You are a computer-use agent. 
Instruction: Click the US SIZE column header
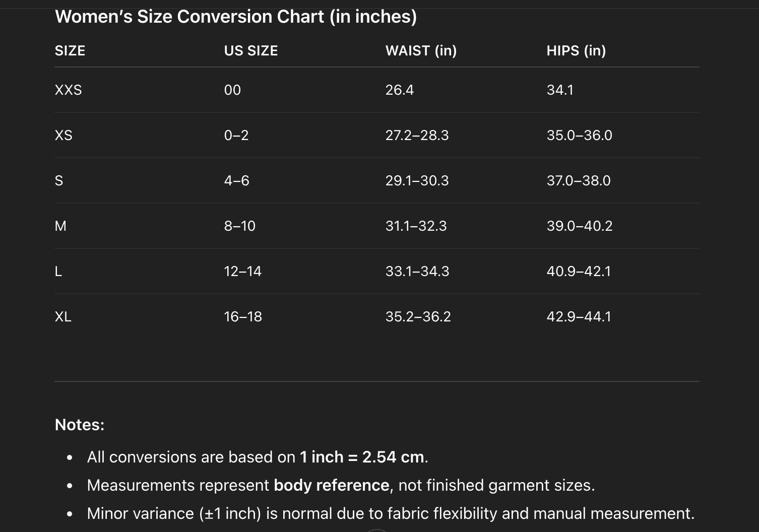[251, 51]
